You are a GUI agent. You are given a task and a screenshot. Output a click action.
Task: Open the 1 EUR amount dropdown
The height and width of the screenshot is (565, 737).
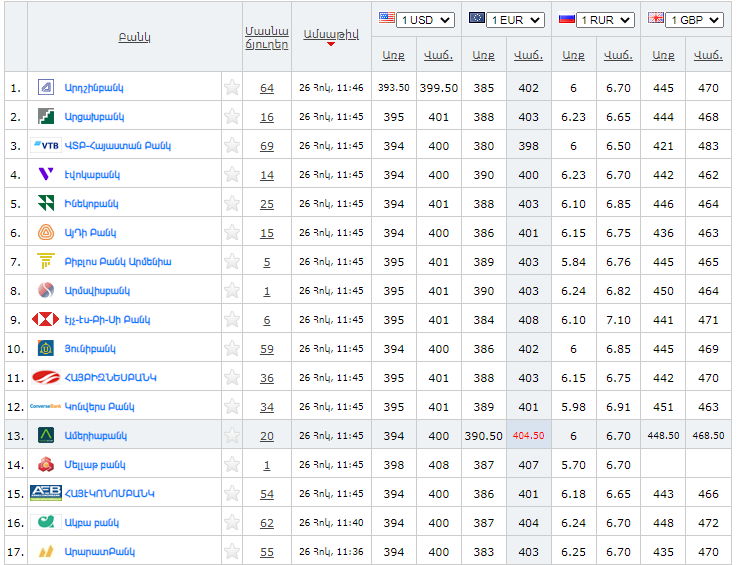[x=516, y=20]
